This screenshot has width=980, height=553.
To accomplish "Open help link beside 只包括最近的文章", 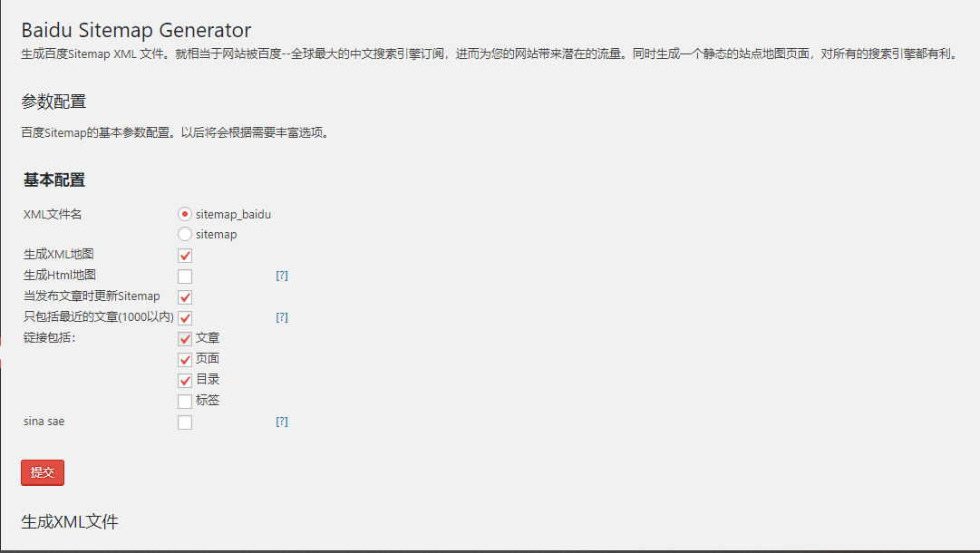I will click(x=282, y=317).
